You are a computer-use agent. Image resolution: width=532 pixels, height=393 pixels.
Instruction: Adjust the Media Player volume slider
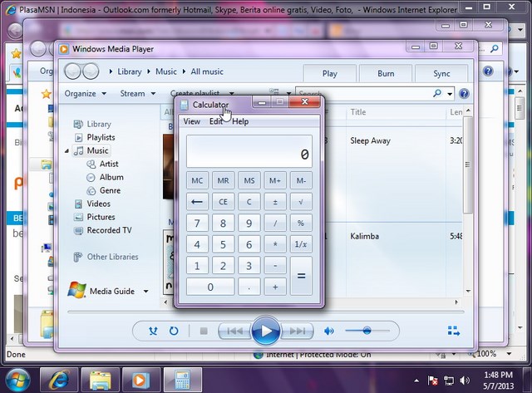[367, 330]
